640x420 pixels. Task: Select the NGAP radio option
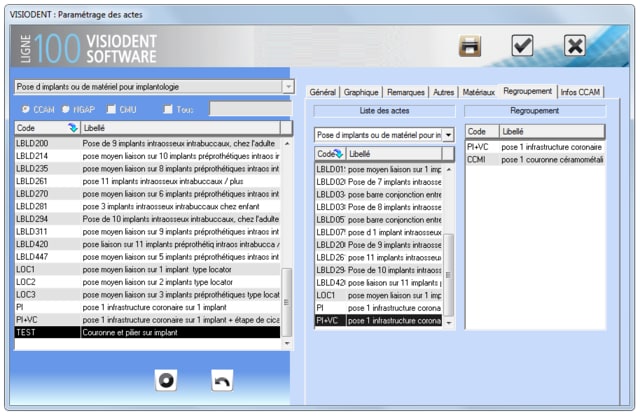coord(66,109)
